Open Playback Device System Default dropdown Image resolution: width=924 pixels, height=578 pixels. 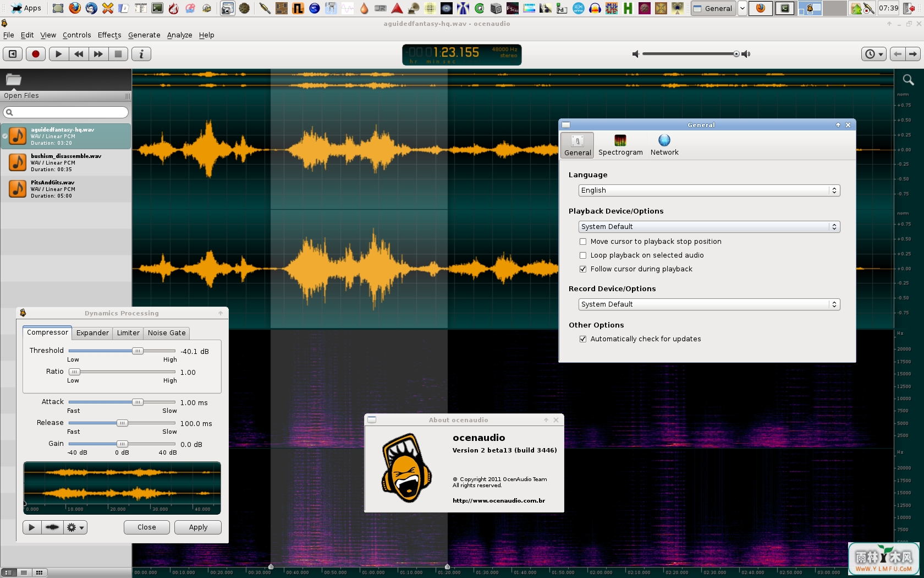[x=710, y=227]
